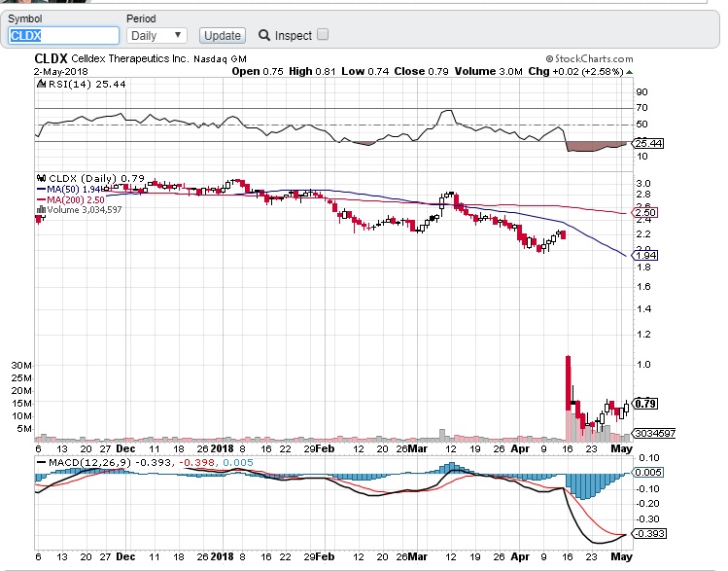Enable the Inspect checkbox
The image size is (728, 571).
click(323, 34)
